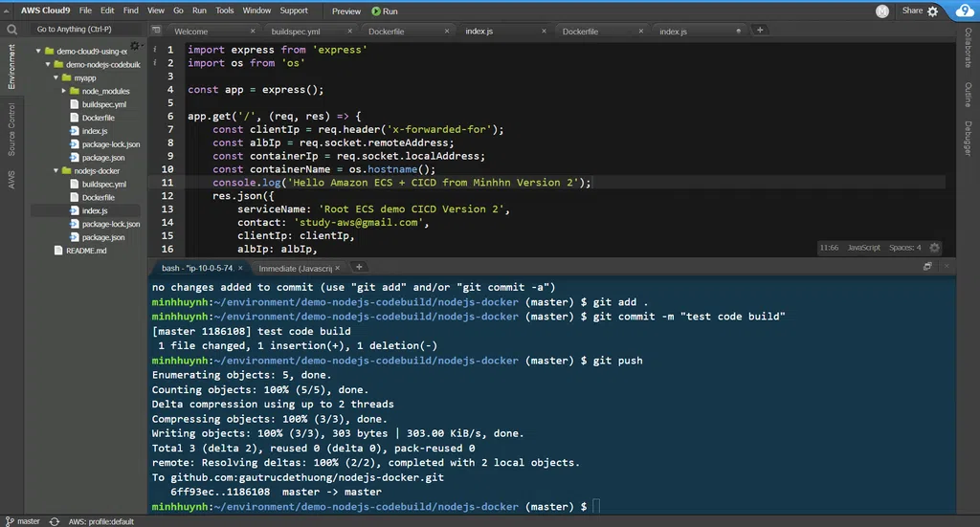The height and width of the screenshot is (527, 980).
Task: Open the Find menu
Action: [130, 11]
